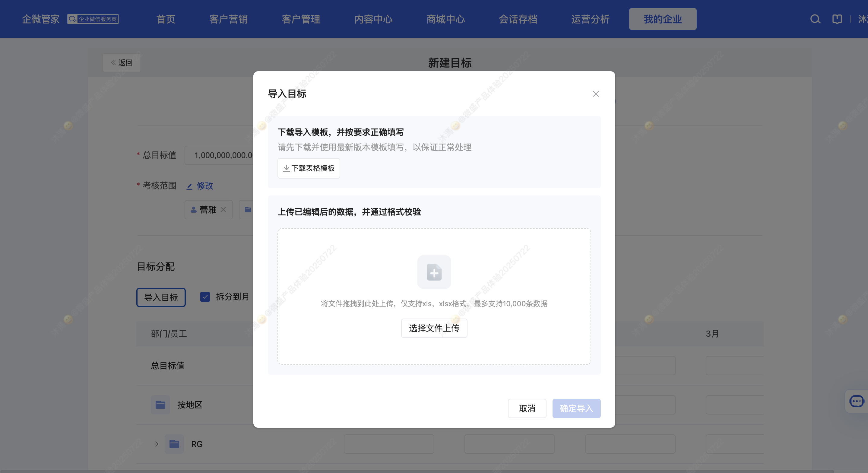Click the 按地区 row label
This screenshot has width=868, height=473.
[190, 405]
